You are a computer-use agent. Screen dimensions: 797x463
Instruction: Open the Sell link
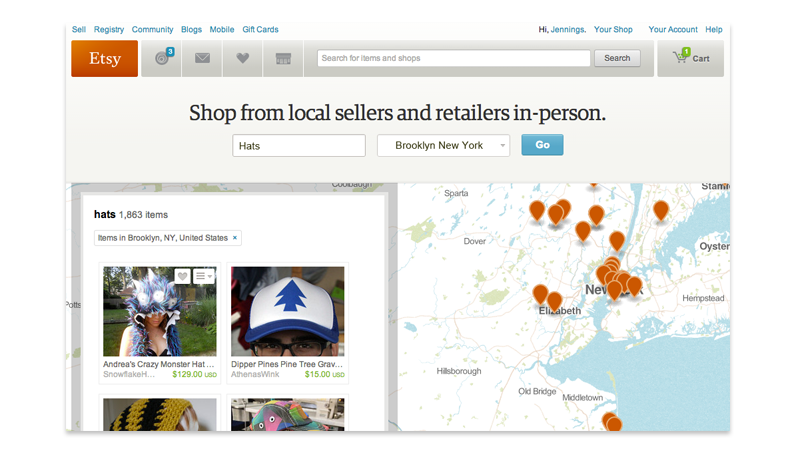pyautogui.click(x=79, y=29)
